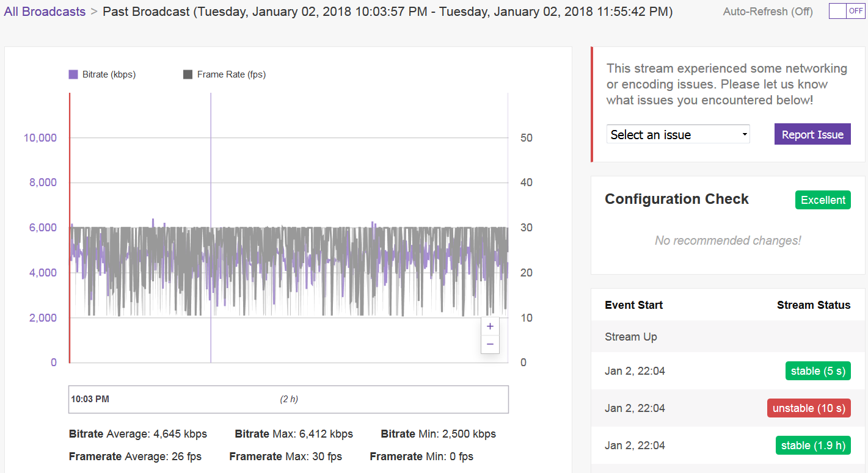Click the Report Issue button
The height and width of the screenshot is (473, 868).
coord(812,134)
